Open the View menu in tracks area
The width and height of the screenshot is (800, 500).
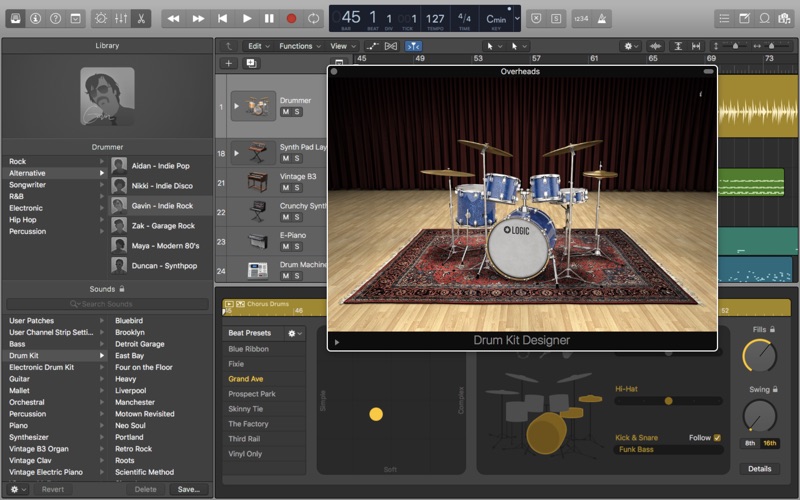click(x=343, y=46)
